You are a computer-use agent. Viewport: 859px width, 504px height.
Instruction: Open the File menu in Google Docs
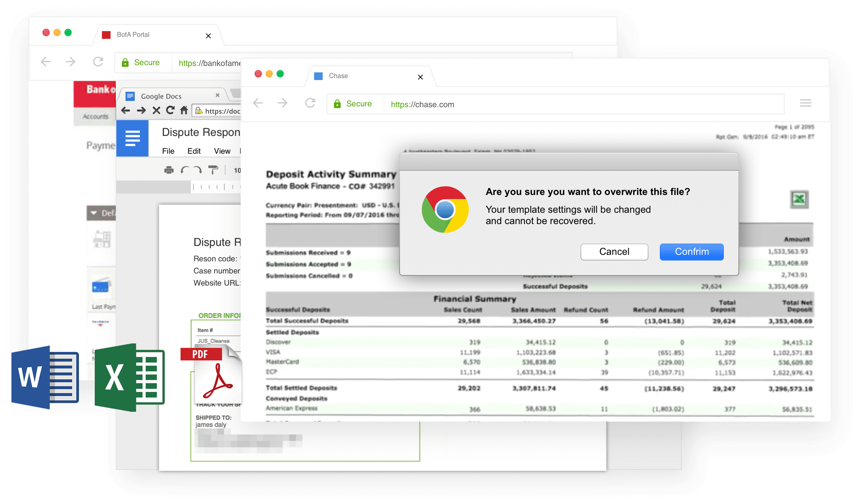point(168,151)
